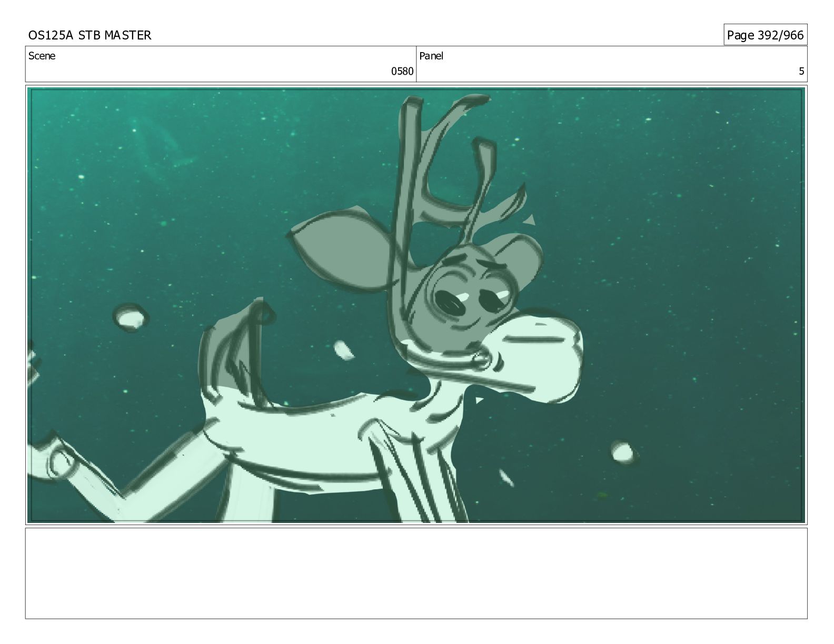Click the panel number '5'
Screen dimensions: 834x644
coord(801,72)
